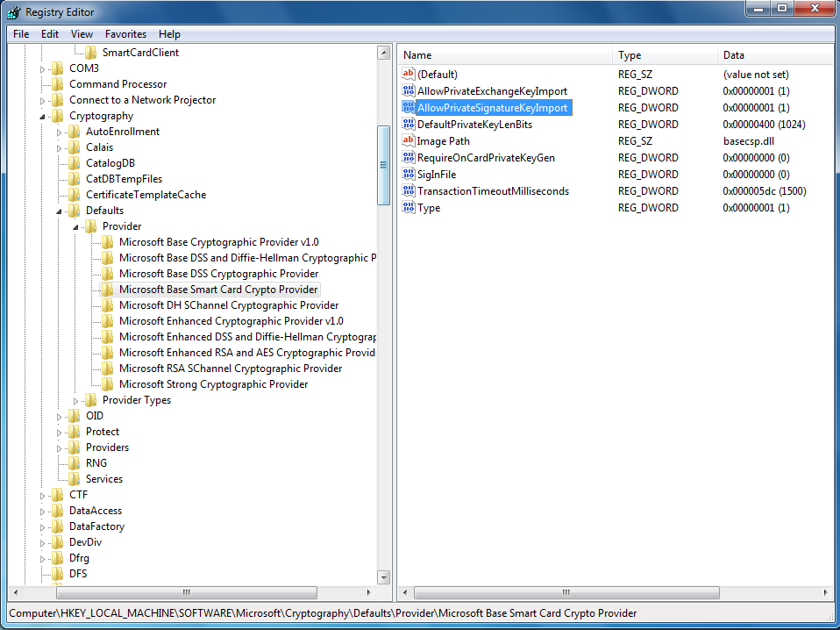Click the SmartCardClient folder icon
This screenshot has height=630, width=840.
[x=91, y=53]
